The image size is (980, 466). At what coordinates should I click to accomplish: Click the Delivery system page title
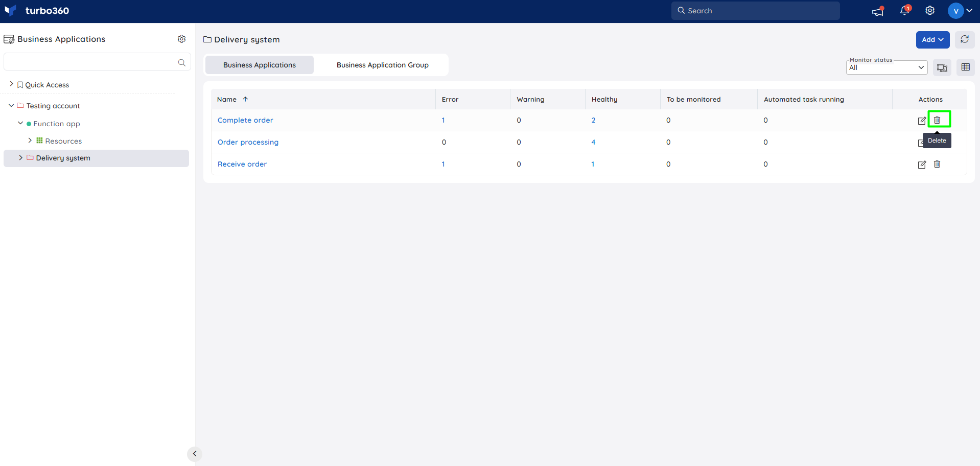[x=247, y=39]
